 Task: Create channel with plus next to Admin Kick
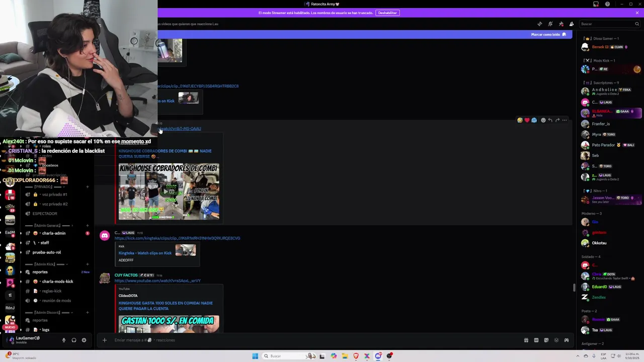[x=88, y=264]
